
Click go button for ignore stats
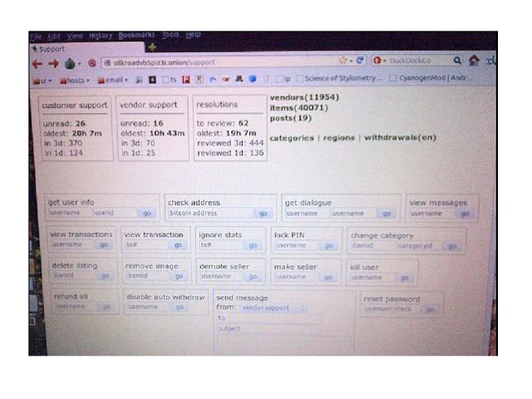tap(253, 245)
